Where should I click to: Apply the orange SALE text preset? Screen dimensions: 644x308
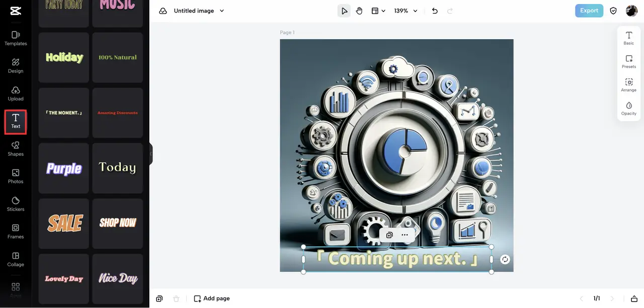point(64,223)
